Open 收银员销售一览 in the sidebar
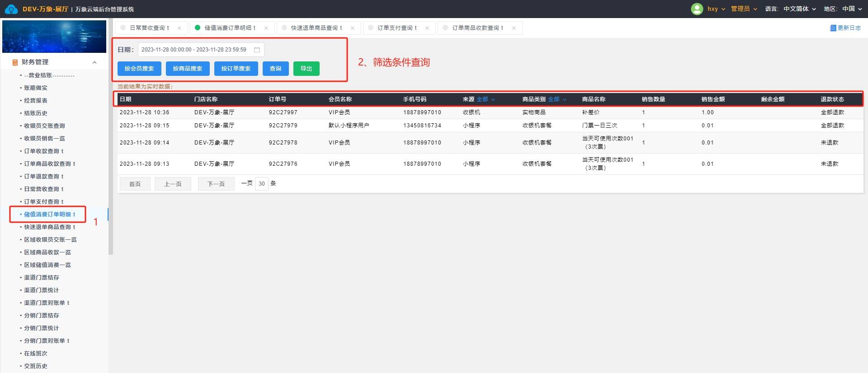868x373 pixels. tap(44, 139)
